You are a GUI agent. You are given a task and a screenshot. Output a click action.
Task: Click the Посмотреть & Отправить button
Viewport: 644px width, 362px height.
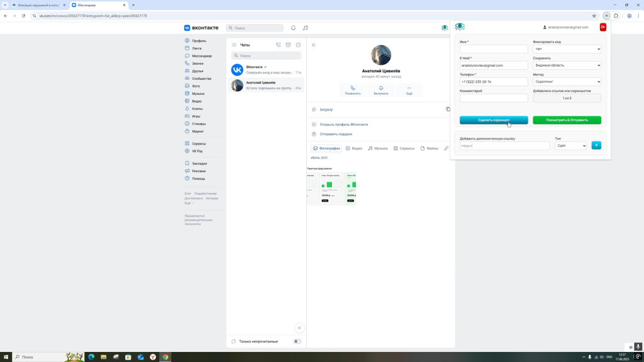[567, 120]
